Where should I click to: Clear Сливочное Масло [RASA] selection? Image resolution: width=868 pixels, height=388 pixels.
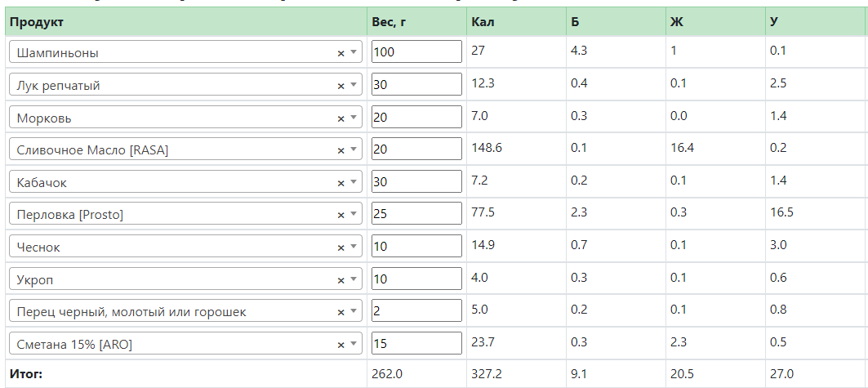[x=341, y=150]
